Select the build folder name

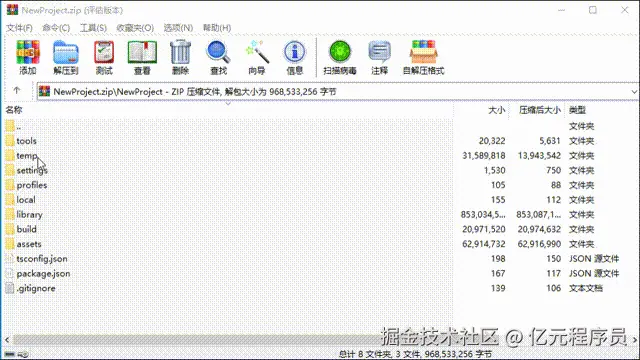27,229
